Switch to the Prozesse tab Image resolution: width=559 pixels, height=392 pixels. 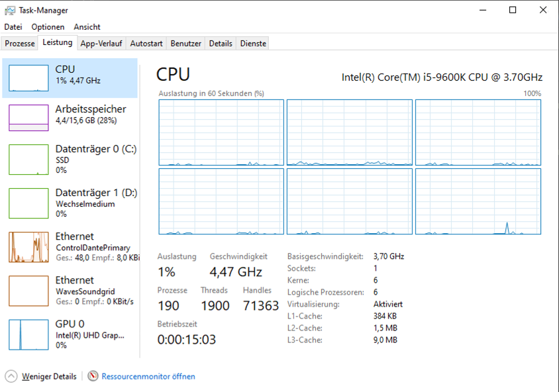(x=20, y=44)
